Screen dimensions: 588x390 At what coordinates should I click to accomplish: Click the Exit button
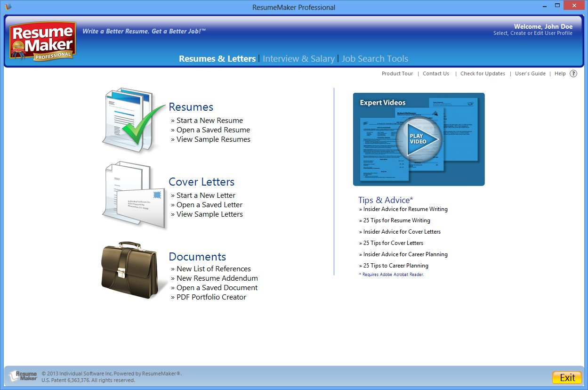[x=566, y=377]
